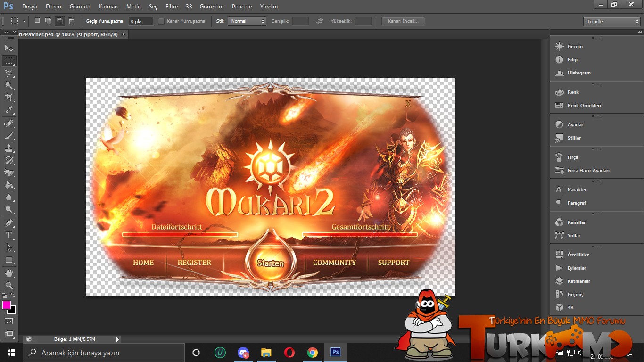Choose Subtract from Selection mode

coord(59,21)
